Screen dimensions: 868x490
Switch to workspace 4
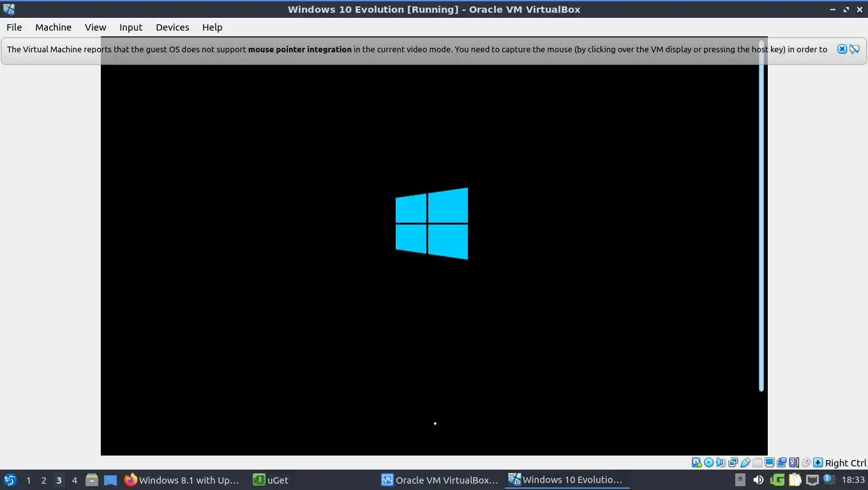74,480
